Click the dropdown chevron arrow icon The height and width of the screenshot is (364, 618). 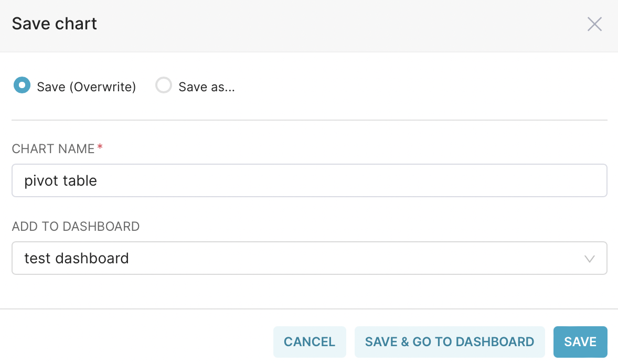click(589, 259)
